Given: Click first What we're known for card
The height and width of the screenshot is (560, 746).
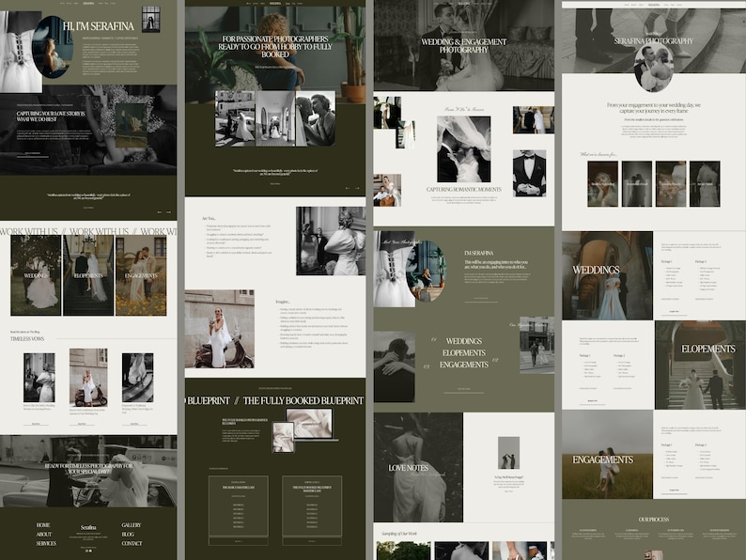Looking at the screenshot, I should [603, 183].
